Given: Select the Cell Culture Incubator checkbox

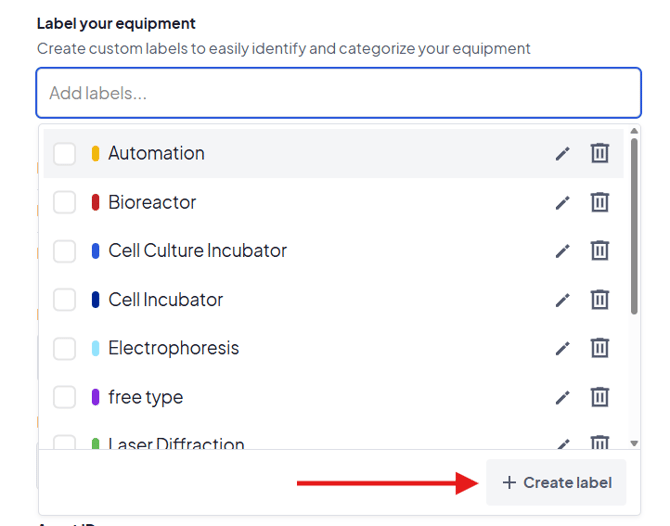Looking at the screenshot, I should click(65, 251).
